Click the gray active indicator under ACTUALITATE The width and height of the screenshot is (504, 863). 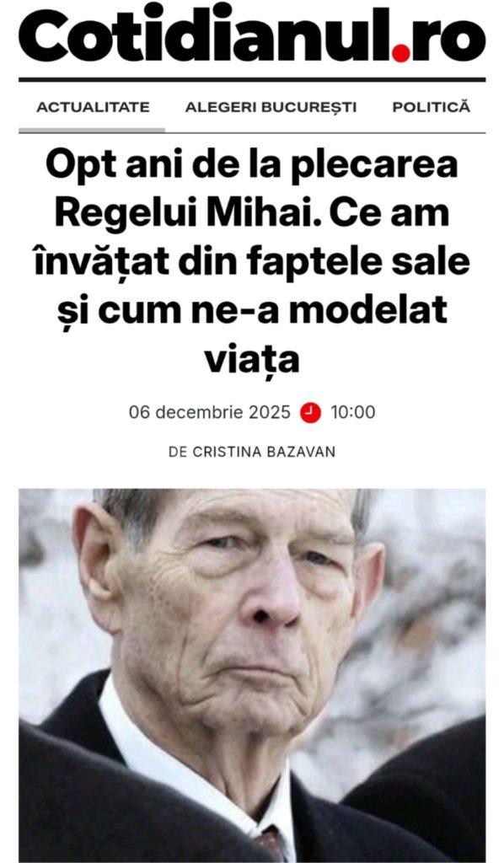[x=92, y=131]
